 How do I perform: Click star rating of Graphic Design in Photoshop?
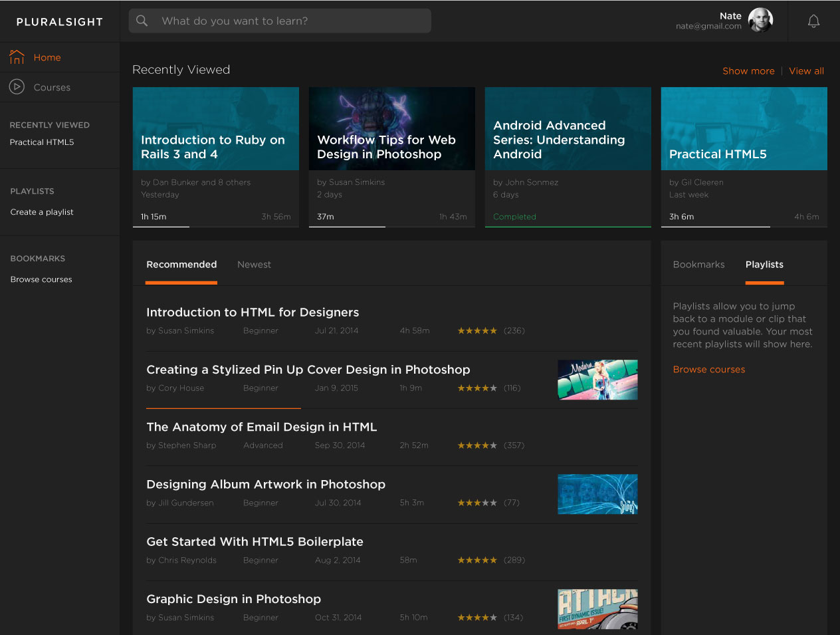pos(477,618)
